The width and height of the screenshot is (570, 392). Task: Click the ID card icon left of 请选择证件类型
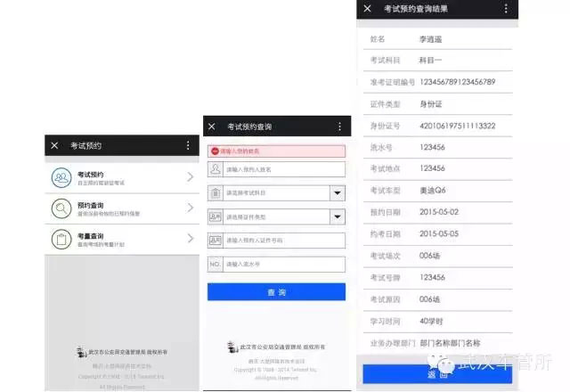click(216, 216)
